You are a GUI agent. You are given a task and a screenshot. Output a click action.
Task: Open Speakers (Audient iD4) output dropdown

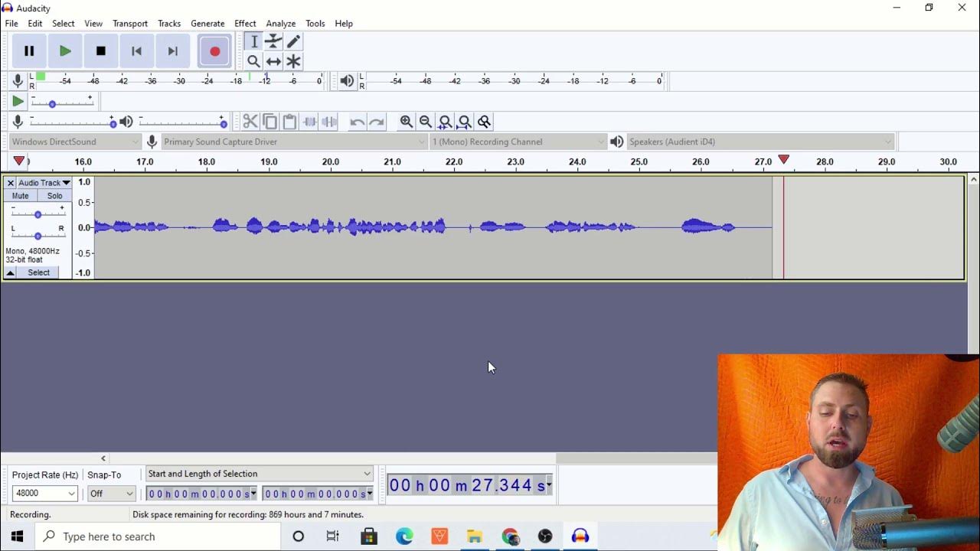760,142
